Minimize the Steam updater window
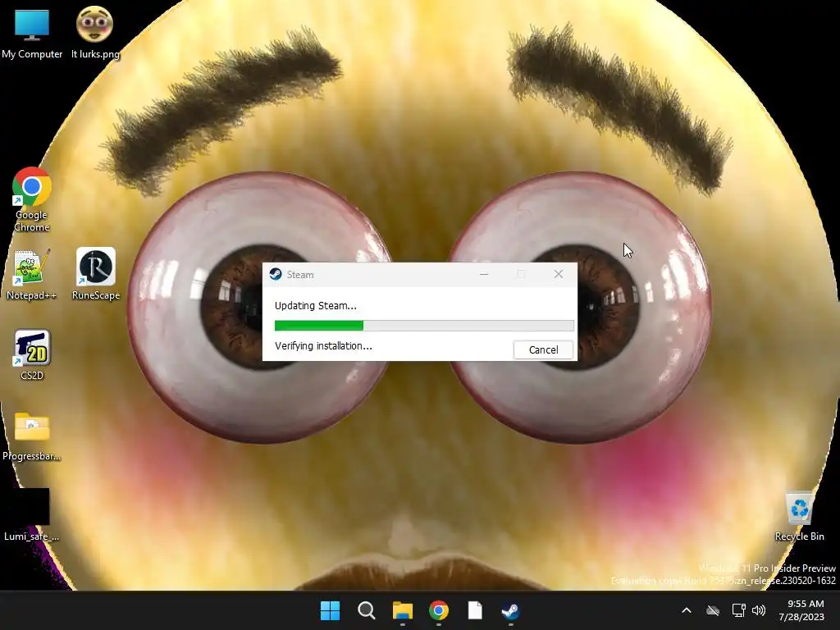 (484, 274)
